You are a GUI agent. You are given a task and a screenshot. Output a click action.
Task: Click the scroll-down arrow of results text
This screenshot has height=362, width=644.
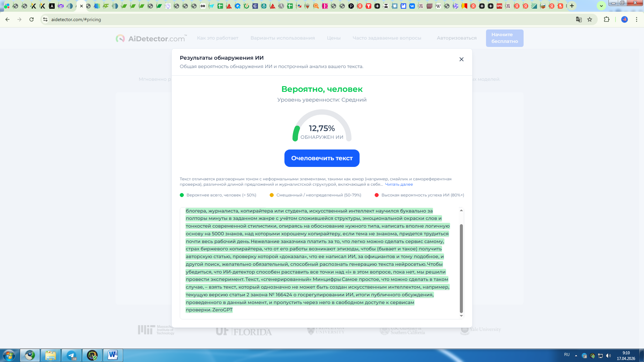[461, 316]
